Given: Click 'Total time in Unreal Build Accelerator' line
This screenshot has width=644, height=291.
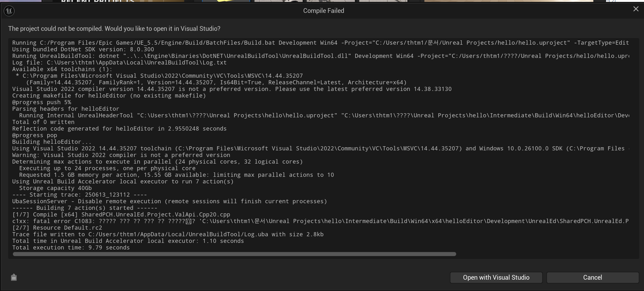Looking at the screenshot, I should [128, 241].
